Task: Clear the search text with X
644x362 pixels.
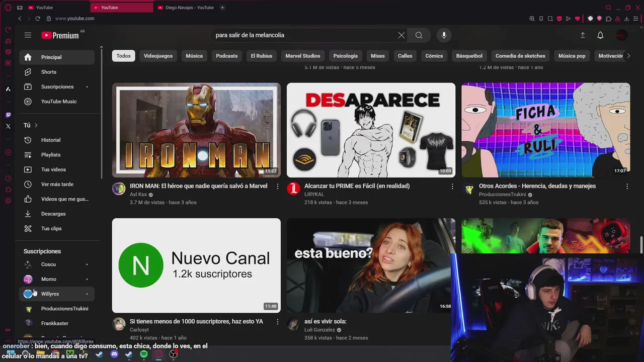Action: click(401, 35)
